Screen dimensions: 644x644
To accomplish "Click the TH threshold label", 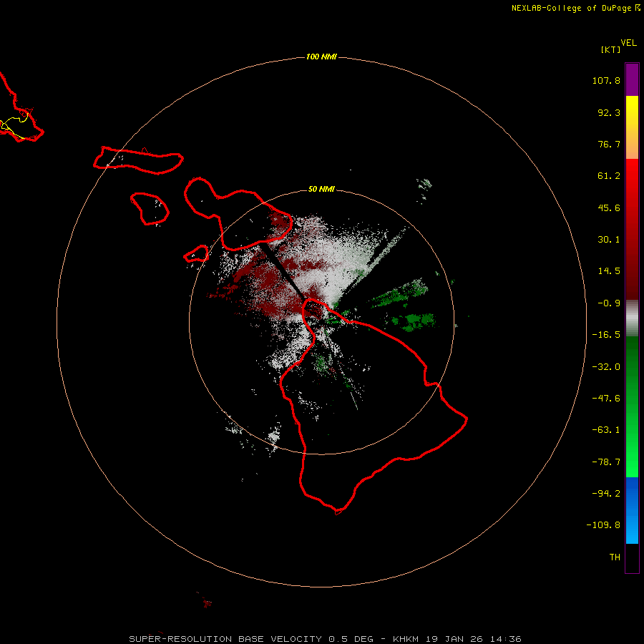I will (x=615, y=557).
